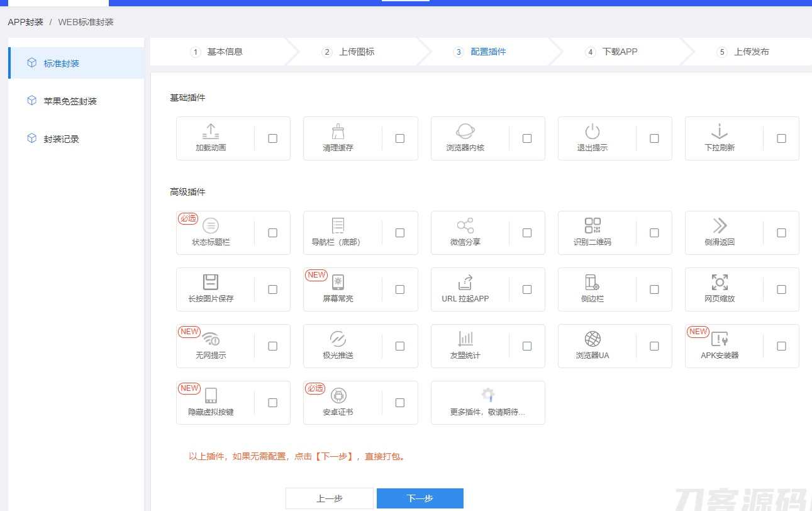Enable the 极光推送 checkbox

click(x=400, y=346)
